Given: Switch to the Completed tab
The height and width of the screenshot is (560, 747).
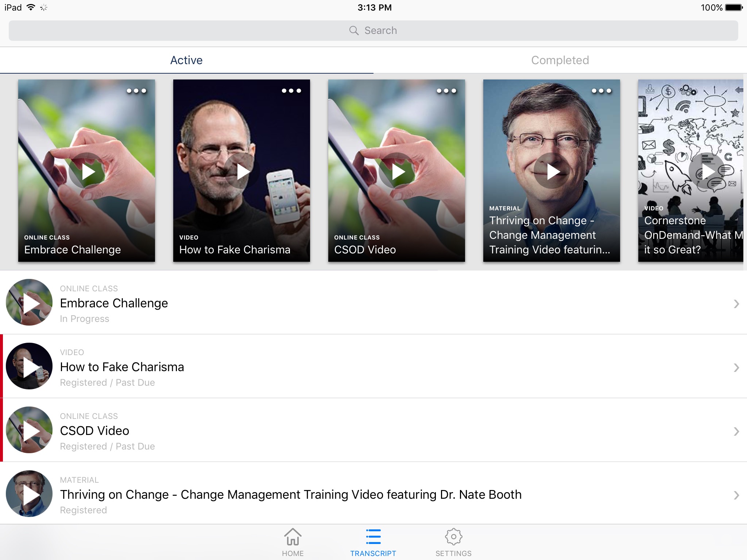Looking at the screenshot, I should point(560,60).
